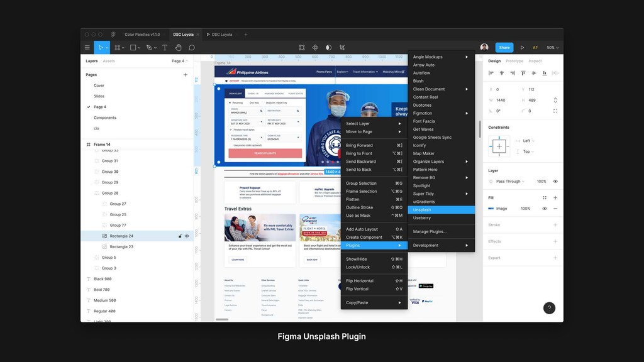This screenshot has height=362, width=644.
Task: Open the Page 4 dropdown in Layers panel
Action: pyautogui.click(x=180, y=61)
